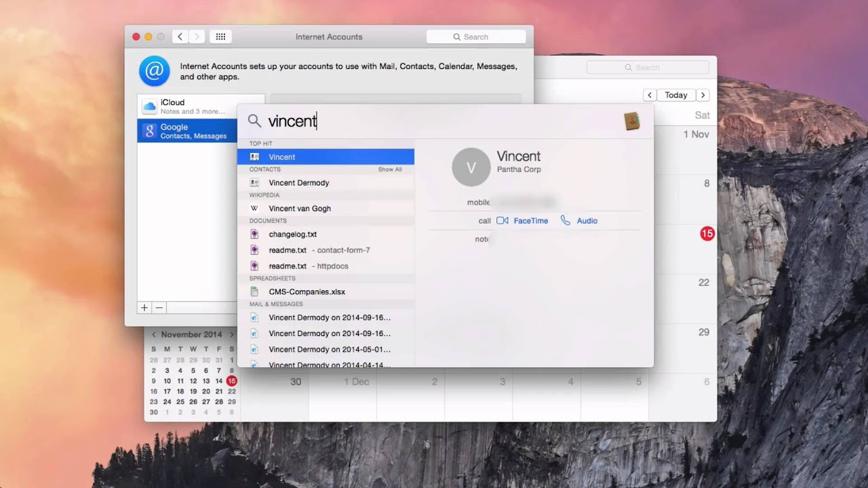The height and width of the screenshot is (488, 868).
Task: Go to previous month in Calendar toolbar
Action: [x=650, y=95]
